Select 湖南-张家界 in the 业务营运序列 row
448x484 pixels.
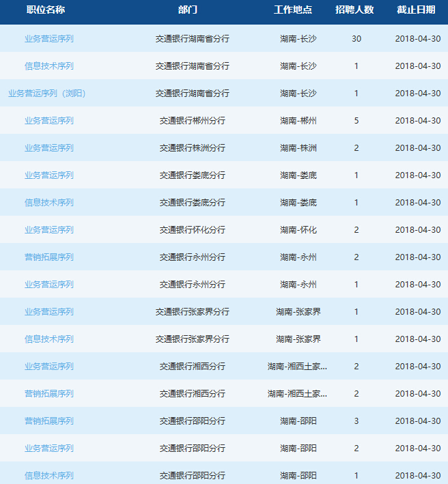(298, 312)
